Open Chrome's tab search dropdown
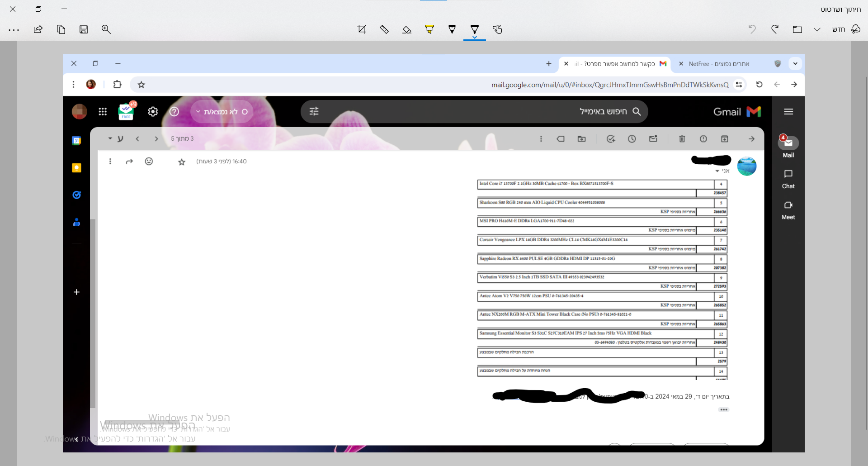The height and width of the screenshot is (466, 868). pos(795,64)
